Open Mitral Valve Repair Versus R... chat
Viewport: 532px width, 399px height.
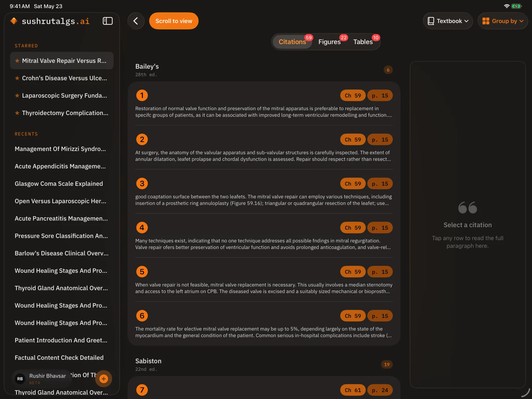(62, 61)
